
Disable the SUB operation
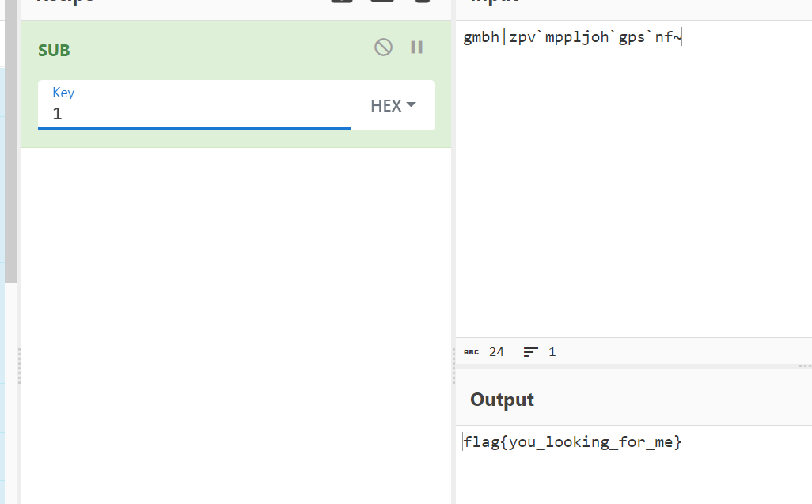[x=383, y=47]
